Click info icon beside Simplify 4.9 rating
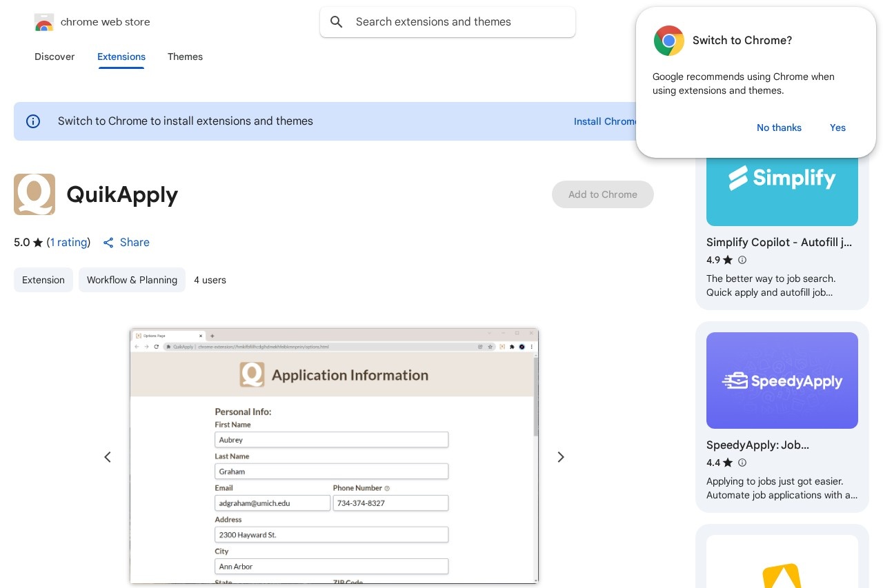 [x=742, y=260]
